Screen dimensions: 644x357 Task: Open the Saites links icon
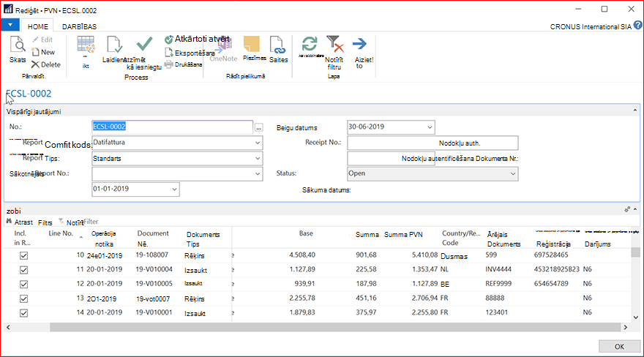[277, 45]
